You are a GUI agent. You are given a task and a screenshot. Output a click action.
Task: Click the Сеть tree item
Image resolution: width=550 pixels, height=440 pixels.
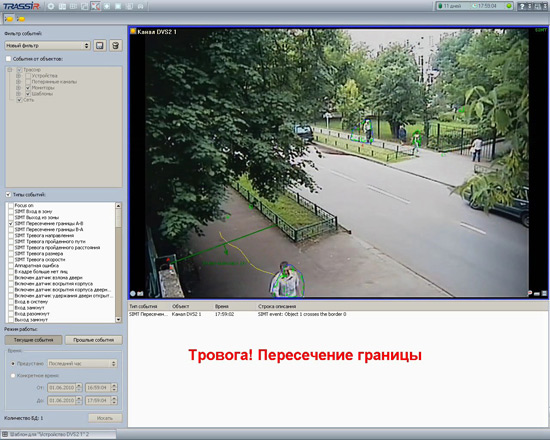[29, 100]
